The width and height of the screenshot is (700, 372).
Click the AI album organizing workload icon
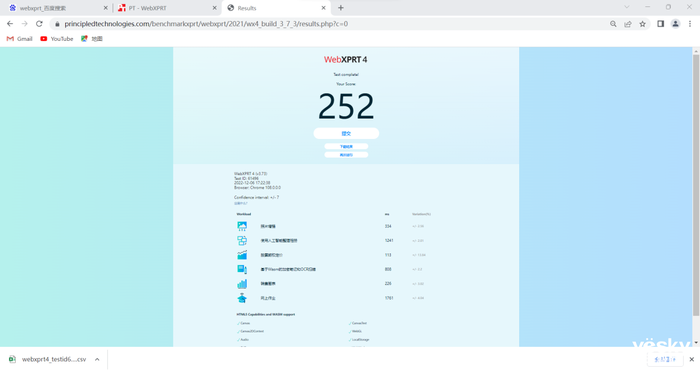coord(242,240)
